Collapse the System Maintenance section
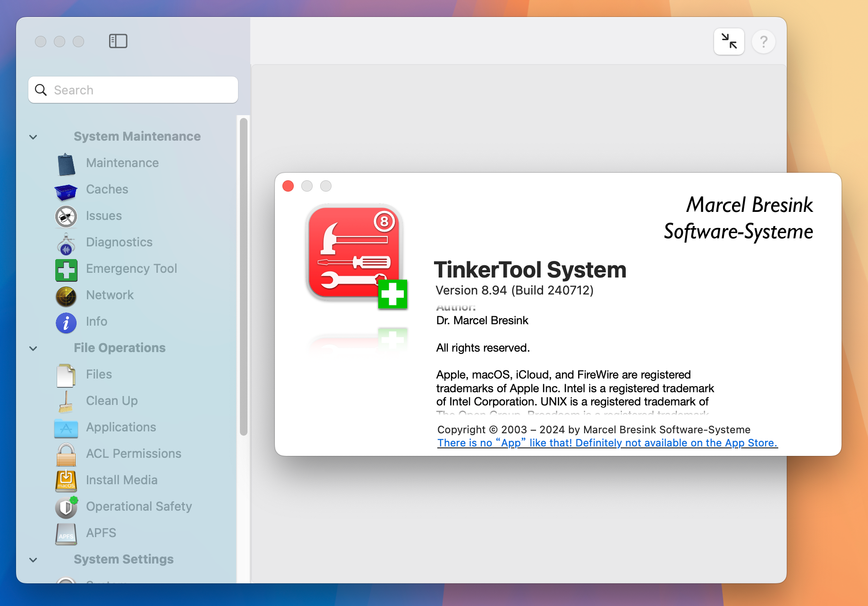The image size is (868, 606). click(x=33, y=137)
